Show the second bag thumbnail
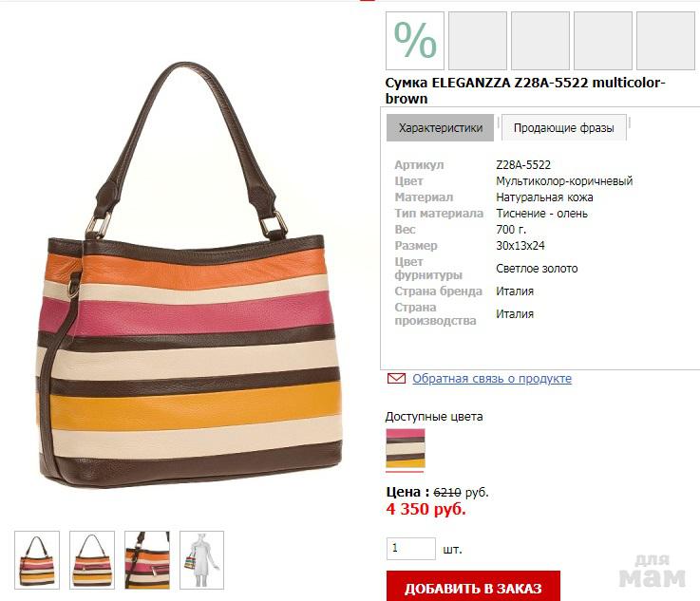The image size is (700, 601). coord(92,560)
